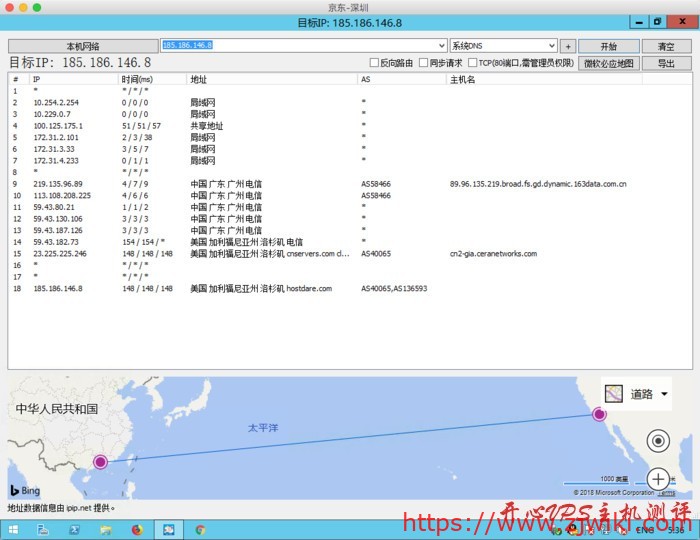The width and height of the screenshot is (700, 540).
Task: Select hop 6 row 172.31.3.33
Action: pos(350,149)
